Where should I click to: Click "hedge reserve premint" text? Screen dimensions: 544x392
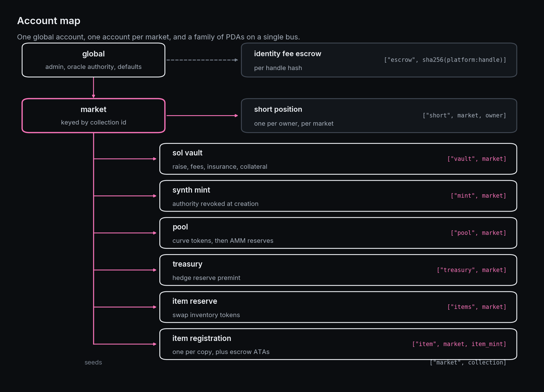point(206,278)
